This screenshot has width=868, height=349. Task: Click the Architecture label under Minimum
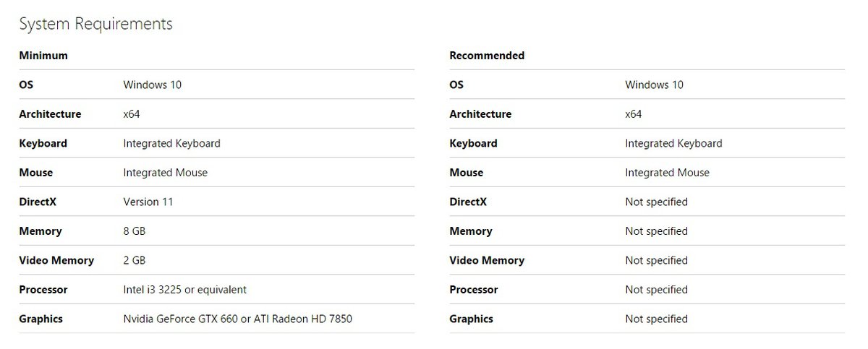50,114
